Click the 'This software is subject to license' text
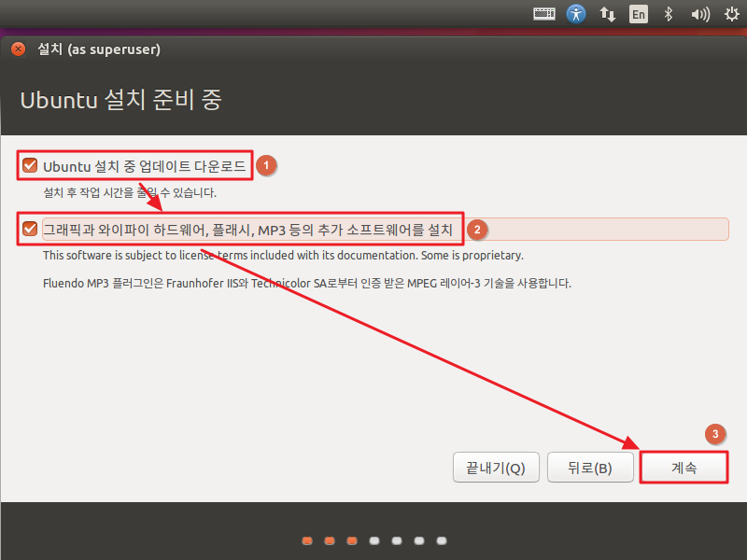This screenshot has width=747, height=560. [x=283, y=255]
